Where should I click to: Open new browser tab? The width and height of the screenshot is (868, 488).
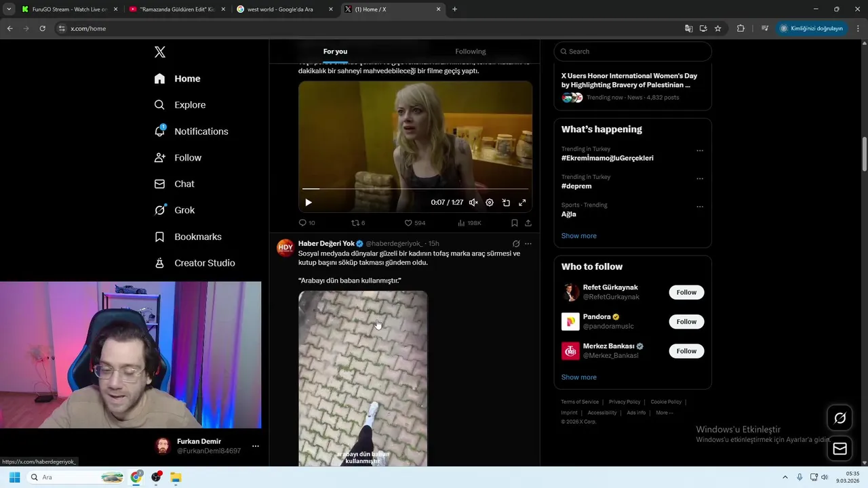pos(454,9)
